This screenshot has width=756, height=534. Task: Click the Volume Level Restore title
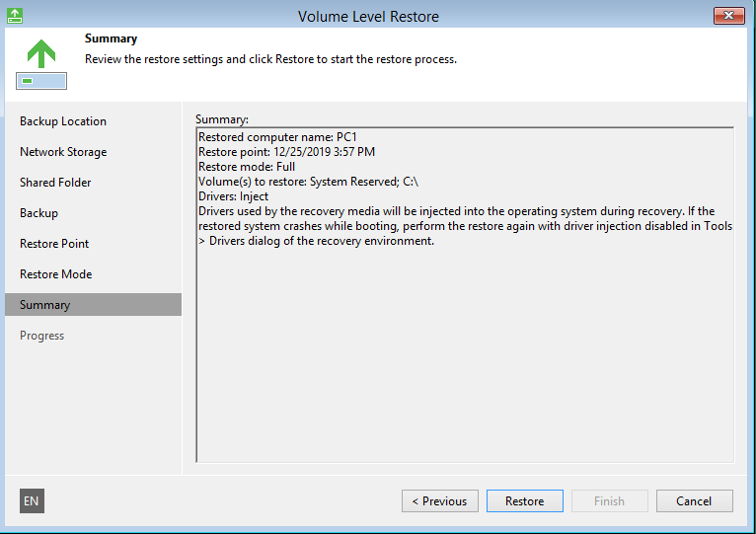(x=368, y=17)
